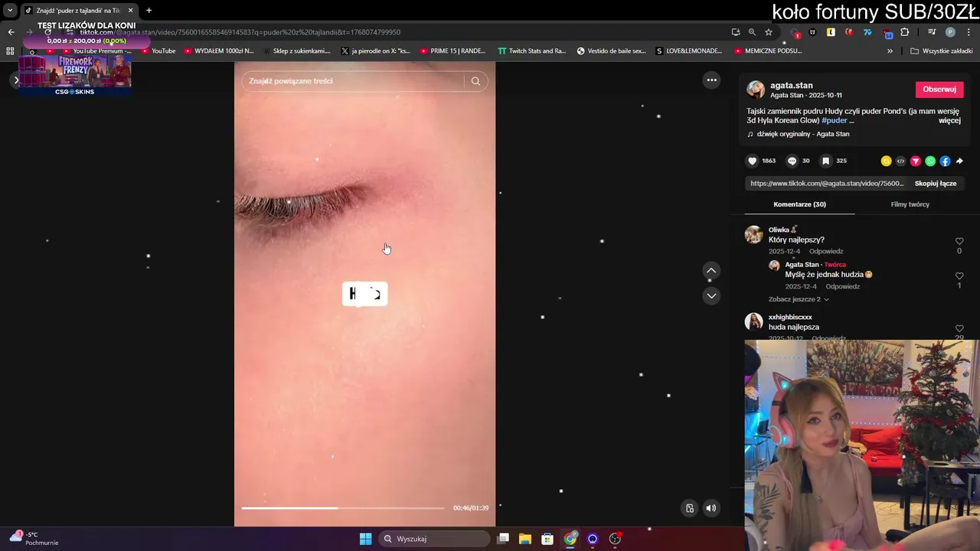Go back in browser history
The image size is (980, 551).
tap(11, 32)
